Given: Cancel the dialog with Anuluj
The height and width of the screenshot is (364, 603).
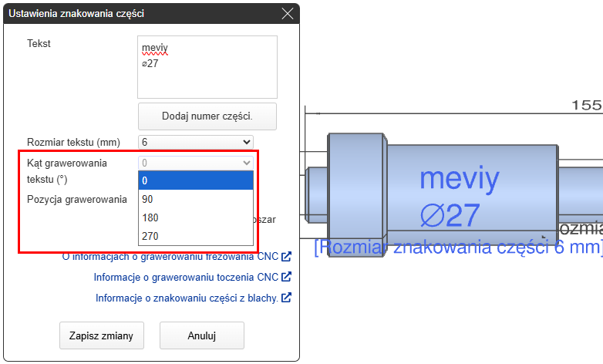Looking at the screenshot, I should (x=201, y=335).
